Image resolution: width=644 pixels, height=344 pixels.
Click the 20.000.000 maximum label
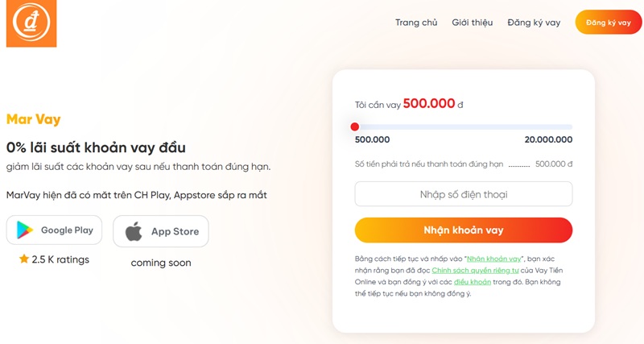coord(548,139)
